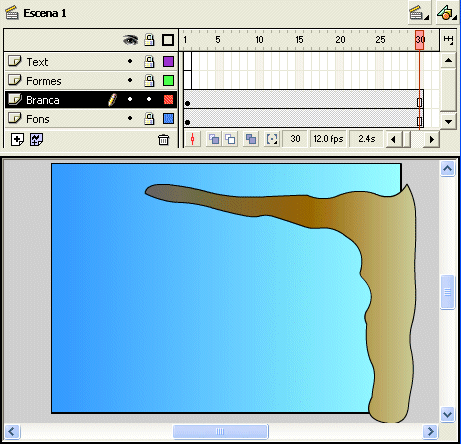The width and height of the screenshot is (461, 444).
Task: Enable Onion Skin Outlines
Action: coord(230,139)
